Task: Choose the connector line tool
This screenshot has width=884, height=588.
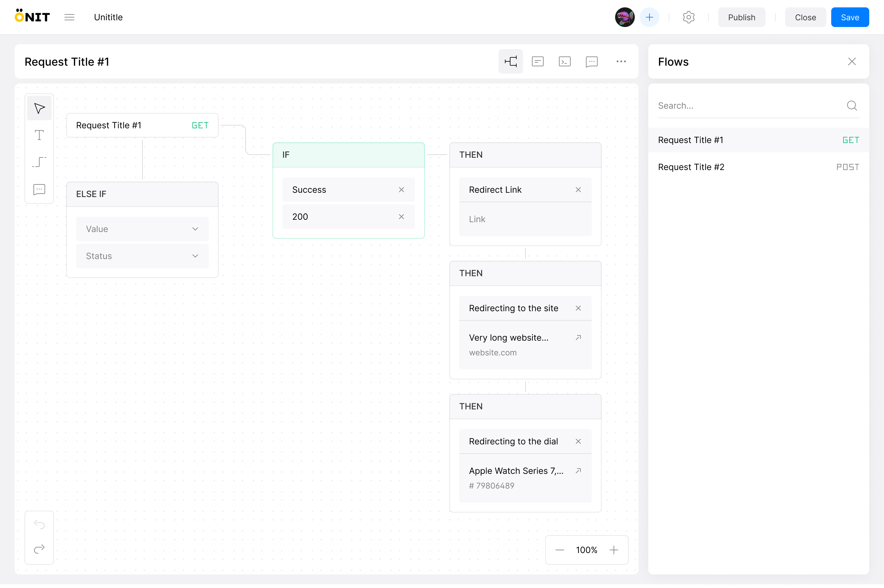Action: 39,162
